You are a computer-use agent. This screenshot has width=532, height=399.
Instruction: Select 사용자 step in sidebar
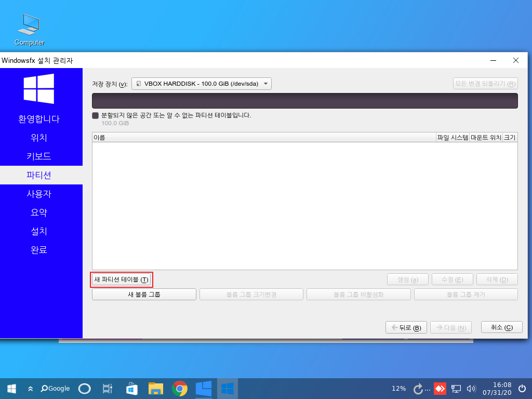39,194
